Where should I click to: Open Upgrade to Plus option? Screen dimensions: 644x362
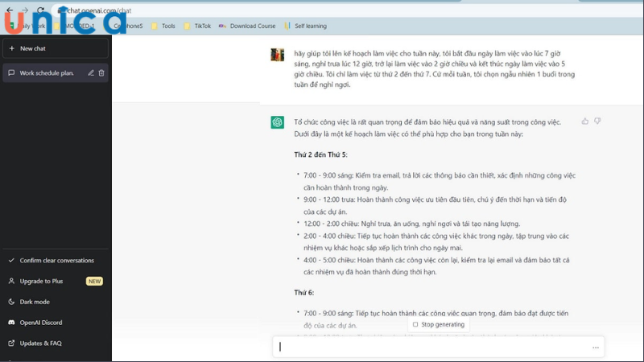point(41,282)
